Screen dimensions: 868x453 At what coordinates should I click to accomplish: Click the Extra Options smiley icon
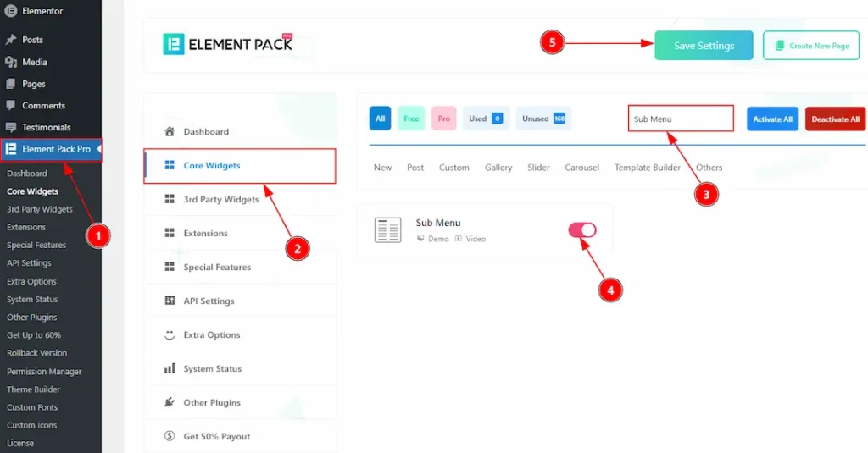coord(170,334)
